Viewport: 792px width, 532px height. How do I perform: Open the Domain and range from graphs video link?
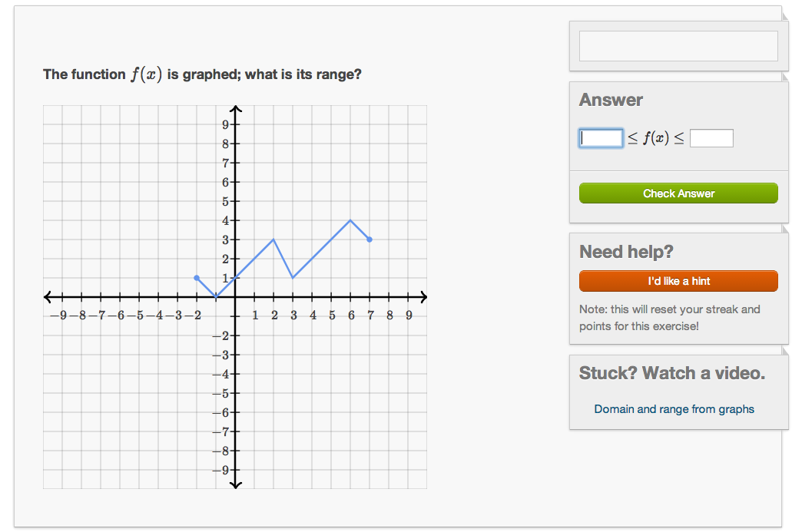click(x=674, y=409)
